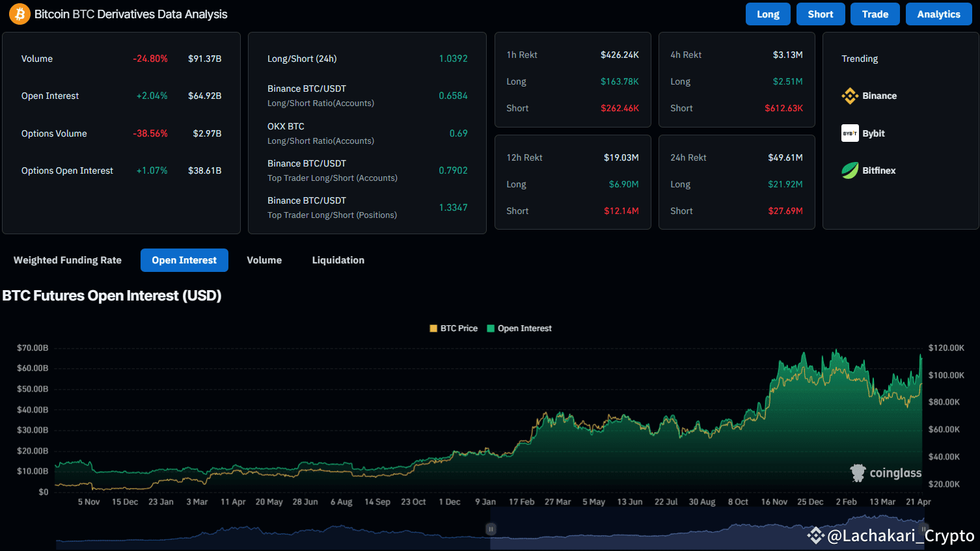Click the BTC Futures Open Interest (USD) heading
Viewport: 980px width, 551px height.
[x=112, y=296]
